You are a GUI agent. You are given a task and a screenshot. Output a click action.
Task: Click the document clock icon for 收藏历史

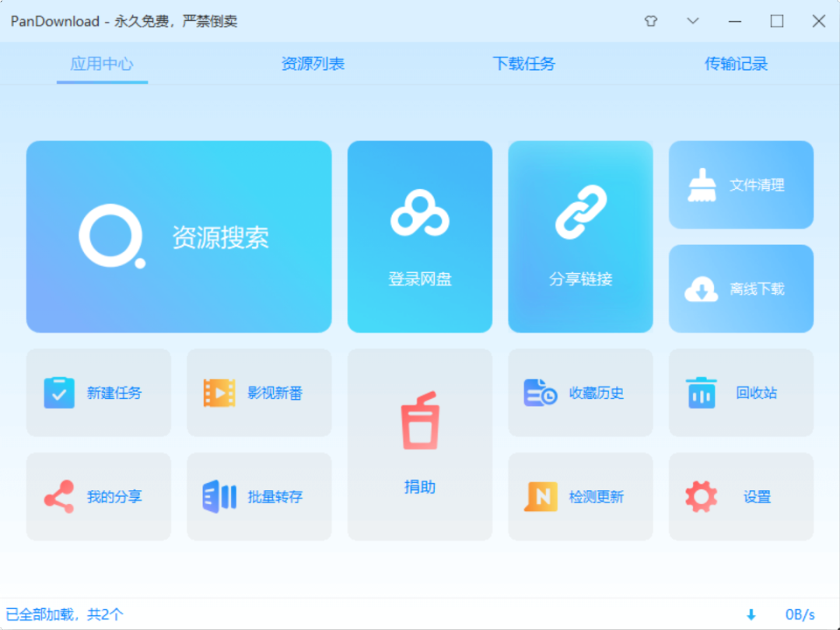point(540,393)
